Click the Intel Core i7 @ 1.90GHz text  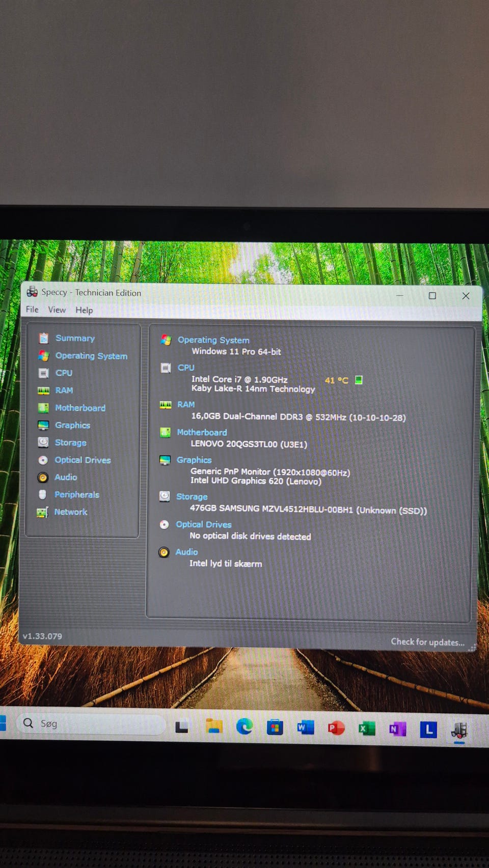pos(239,380)
